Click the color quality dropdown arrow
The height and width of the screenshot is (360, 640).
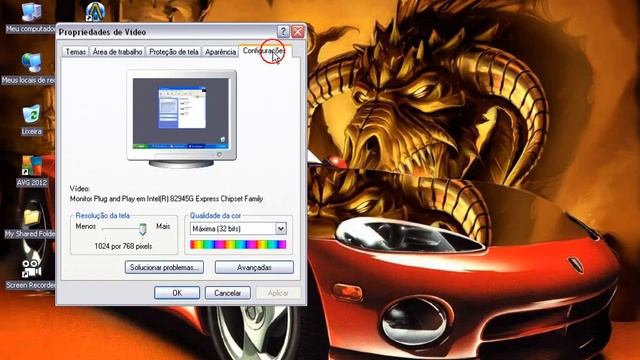tap(281, 229)
